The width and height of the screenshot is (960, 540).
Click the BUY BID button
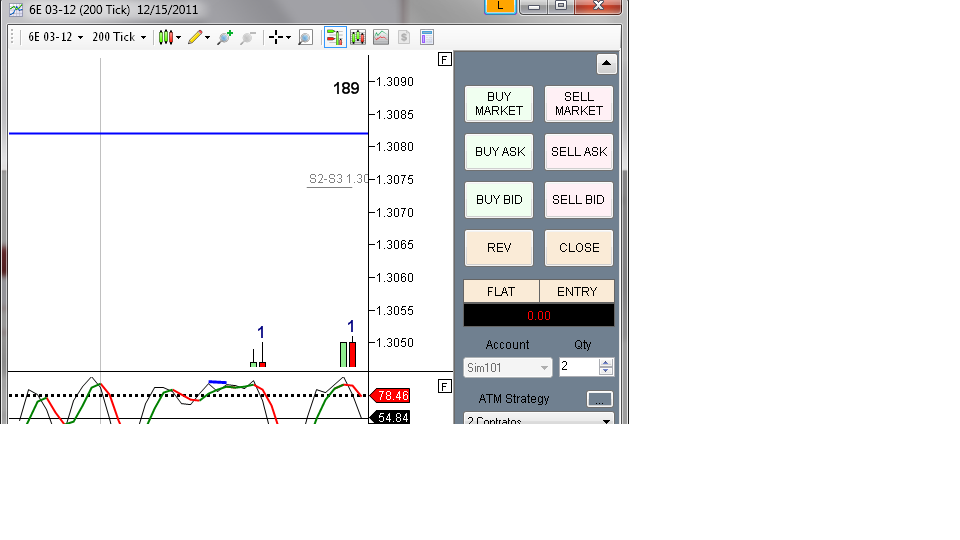click(499, 200)
